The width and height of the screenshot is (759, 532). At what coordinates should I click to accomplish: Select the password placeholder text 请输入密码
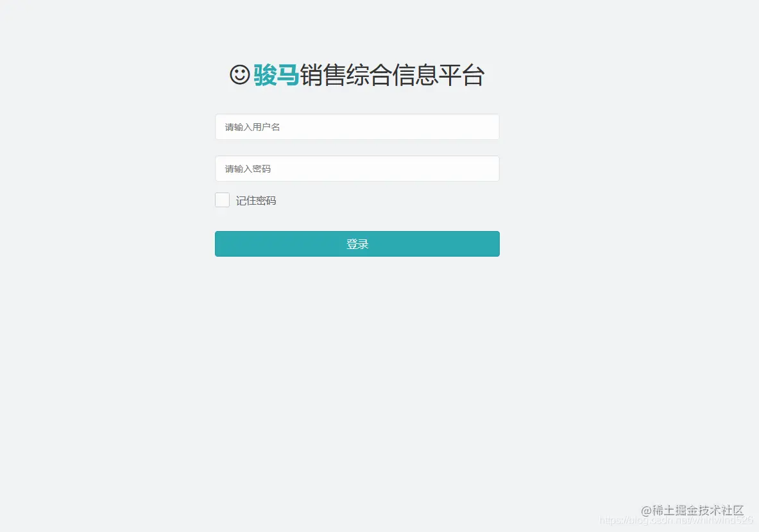tap(248, 169)
